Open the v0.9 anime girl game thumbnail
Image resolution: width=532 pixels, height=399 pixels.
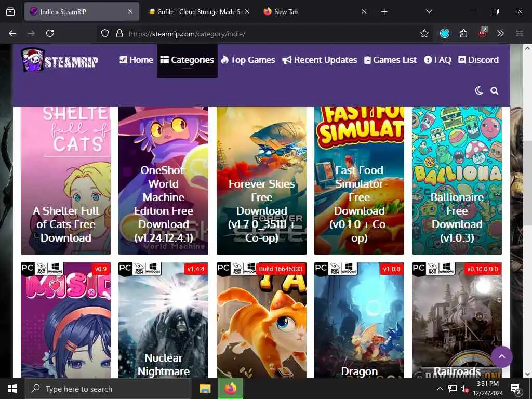click(66, 320)
